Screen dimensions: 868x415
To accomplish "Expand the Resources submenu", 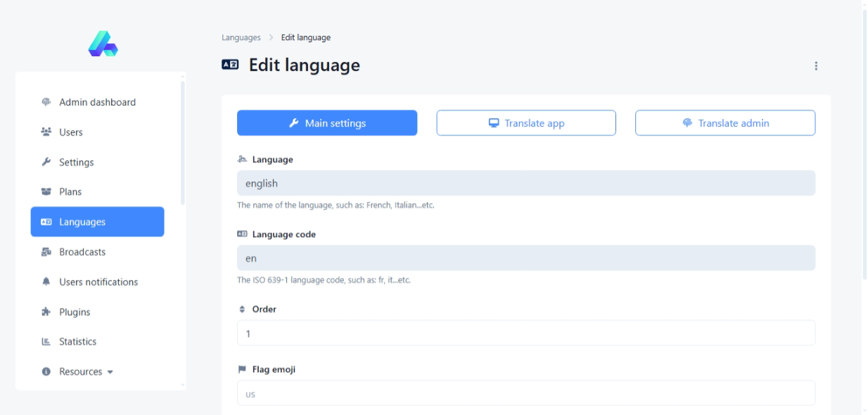I will point(86,372).
